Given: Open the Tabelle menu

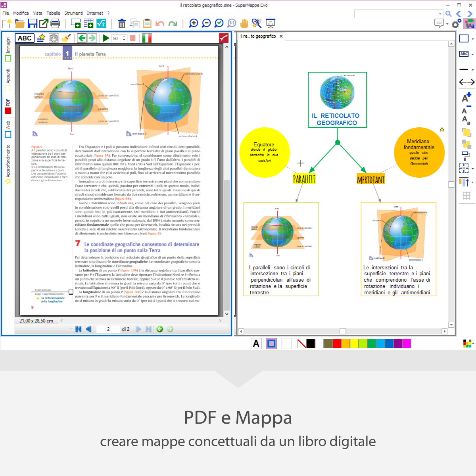Looking at the screenshot, I should click(x=53, y=13).
